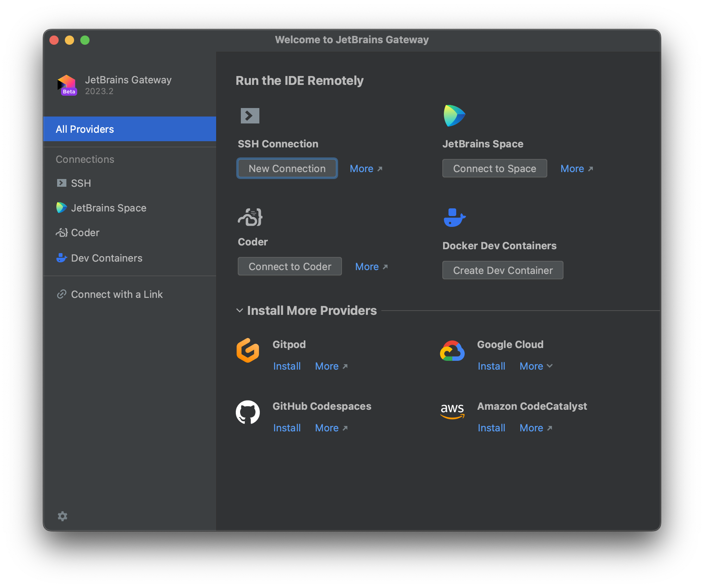704x588 pixels.
Task: Click the GitHub Octocat logo icon
Action: pyautogui.click(x=248, y=412)
